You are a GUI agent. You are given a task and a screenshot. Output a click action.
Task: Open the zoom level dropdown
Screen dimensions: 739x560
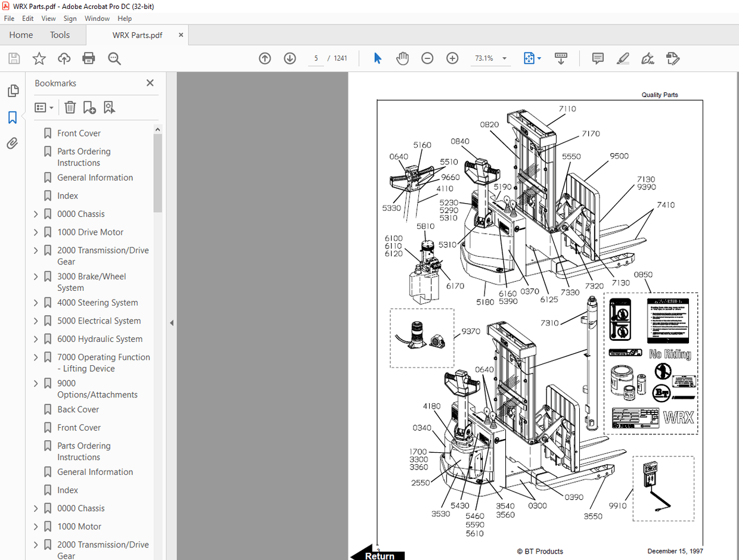point(505,58)
